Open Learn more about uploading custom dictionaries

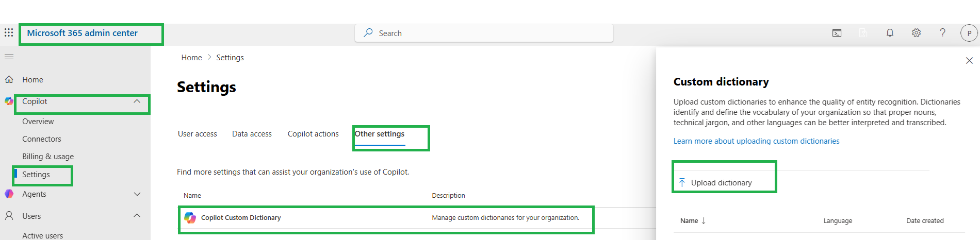pos(756,141)
